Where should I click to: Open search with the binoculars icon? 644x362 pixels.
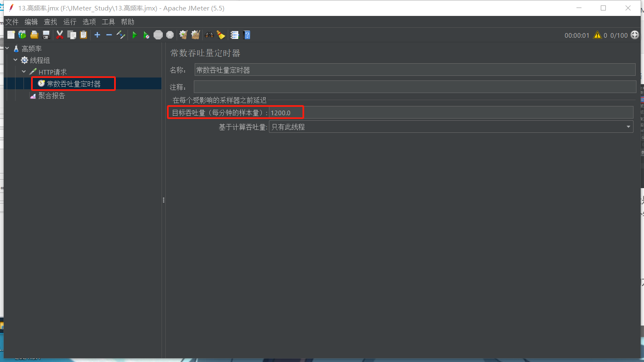pos(209,35)
